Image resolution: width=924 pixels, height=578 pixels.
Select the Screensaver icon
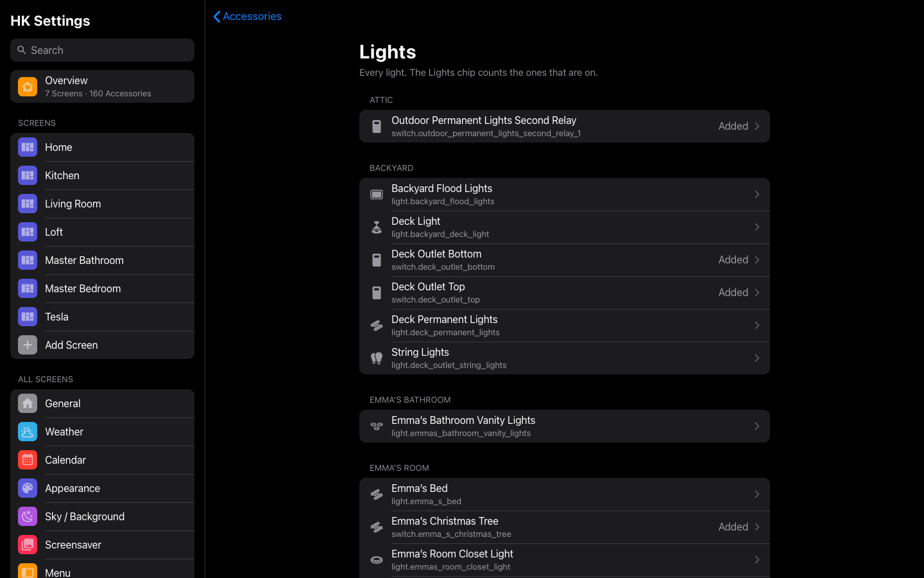point(28,545)
